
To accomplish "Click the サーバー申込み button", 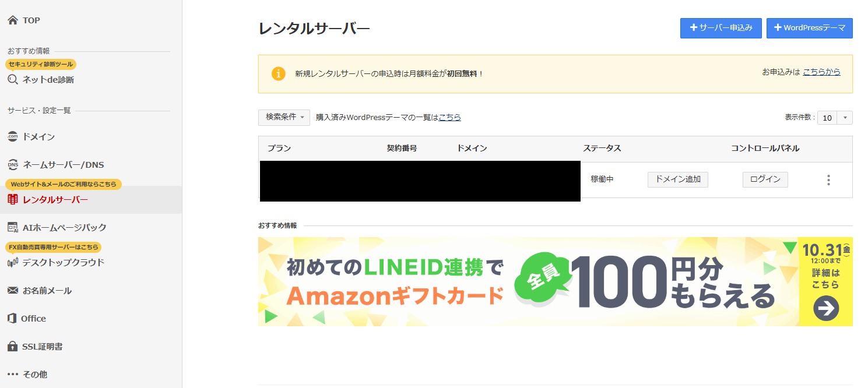I will [721, 28].
